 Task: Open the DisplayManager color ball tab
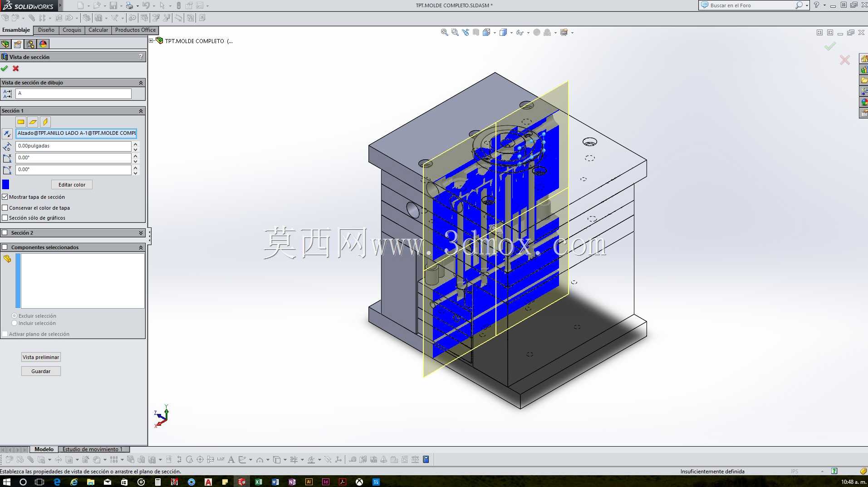[43, 44]
